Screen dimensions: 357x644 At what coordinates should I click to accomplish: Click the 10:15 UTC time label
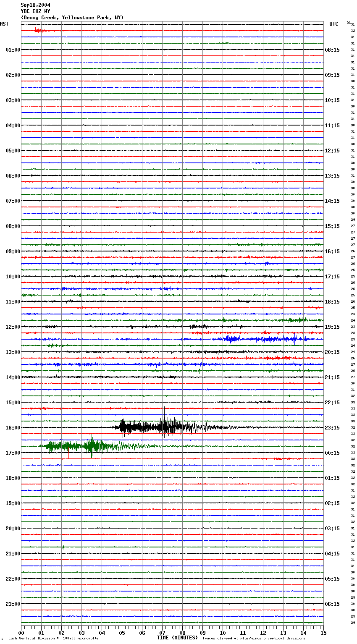(x=332, y=100)
